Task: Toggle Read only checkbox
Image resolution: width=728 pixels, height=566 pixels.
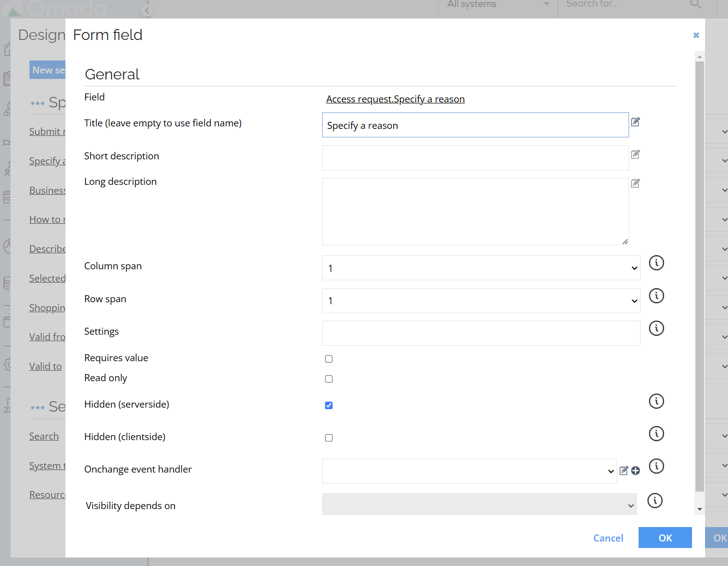Action: 329,379
